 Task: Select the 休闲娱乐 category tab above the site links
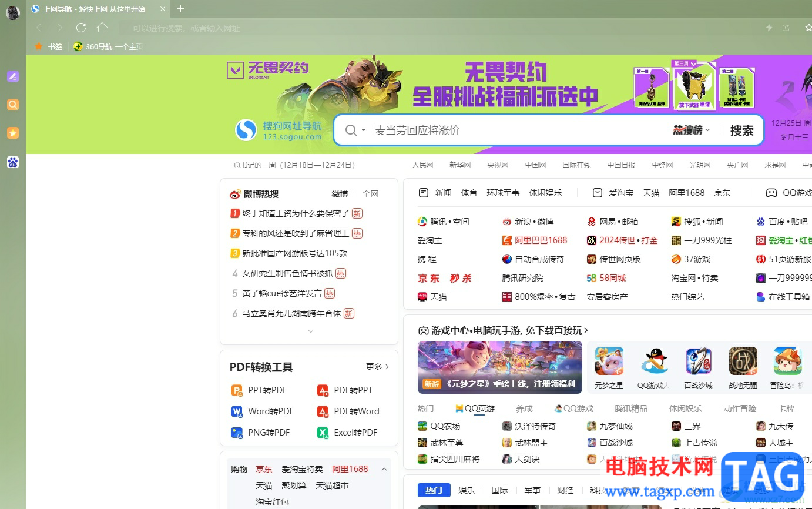click(545, 193)
